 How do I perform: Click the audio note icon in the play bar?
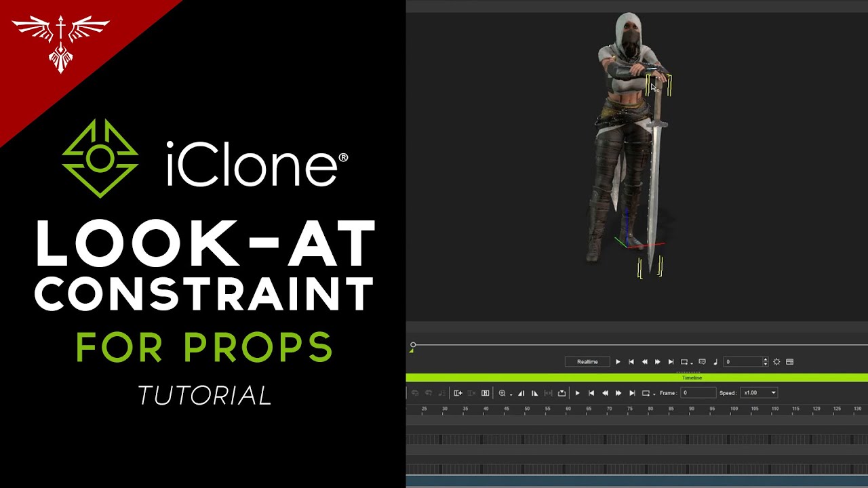tap(715, 362)
